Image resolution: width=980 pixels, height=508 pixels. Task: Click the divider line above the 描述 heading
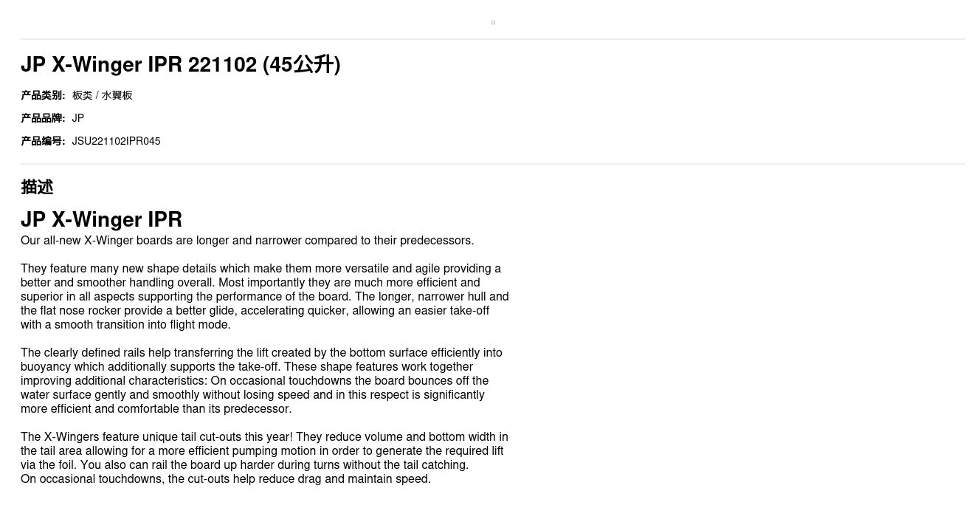click(x=493, y=164)
